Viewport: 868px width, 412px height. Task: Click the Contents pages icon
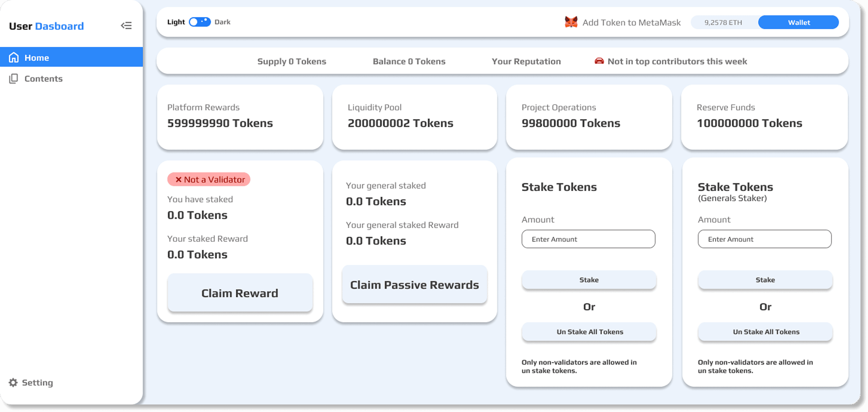pos(14,79)
